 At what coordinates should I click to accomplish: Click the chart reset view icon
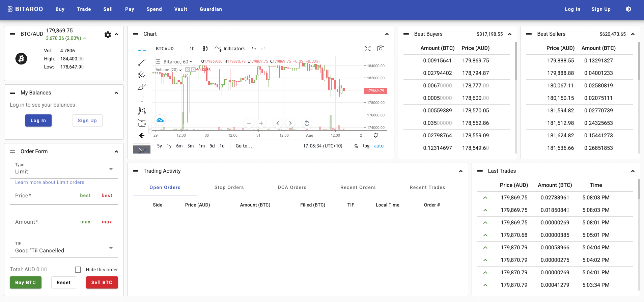pyautogui.click(x=307, y=123)
